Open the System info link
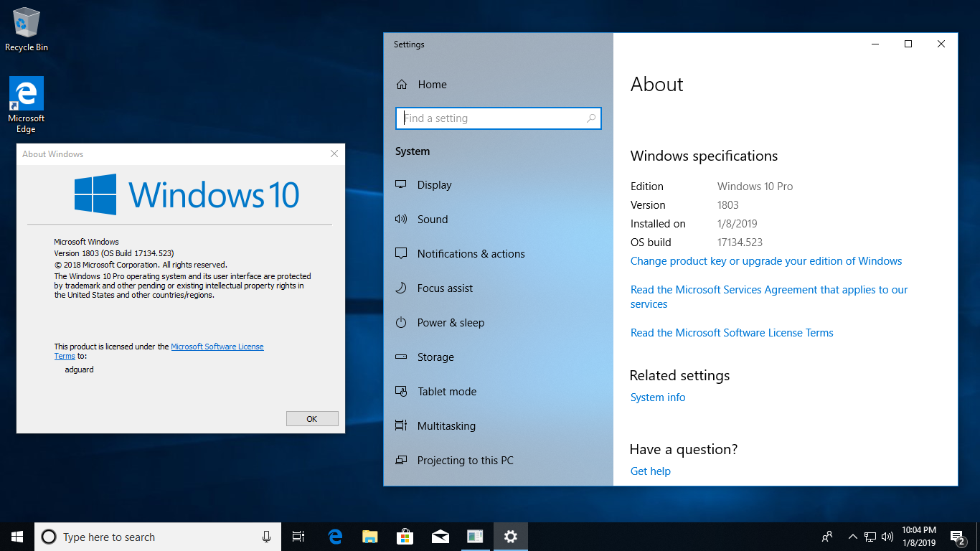This screenshot has height=551, width=980. point(658,397)
